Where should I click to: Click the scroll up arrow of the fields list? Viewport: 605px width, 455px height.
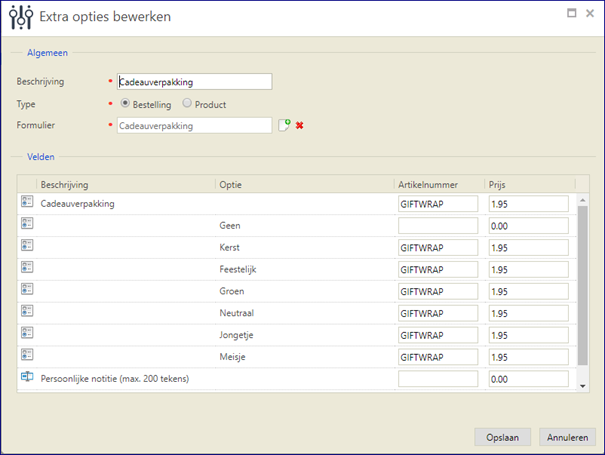[x=583, y=200]
